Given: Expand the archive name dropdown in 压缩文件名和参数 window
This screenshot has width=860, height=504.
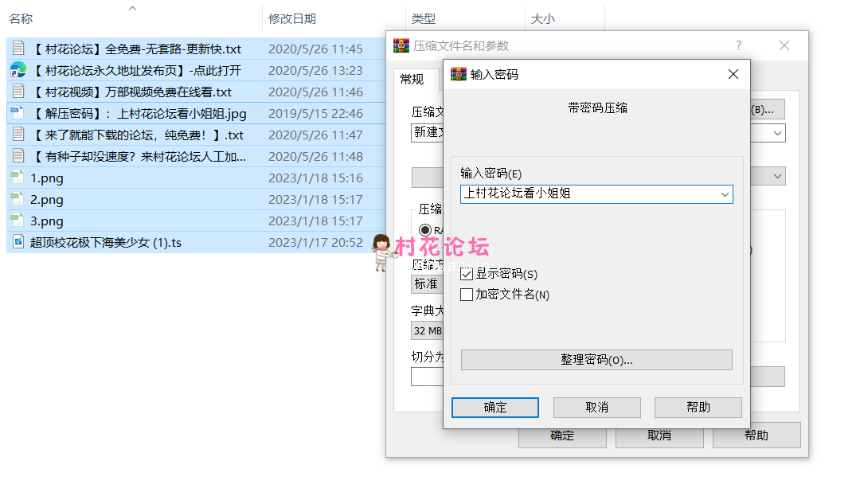Looking at the screenshot, I should (x=777, y=133).
